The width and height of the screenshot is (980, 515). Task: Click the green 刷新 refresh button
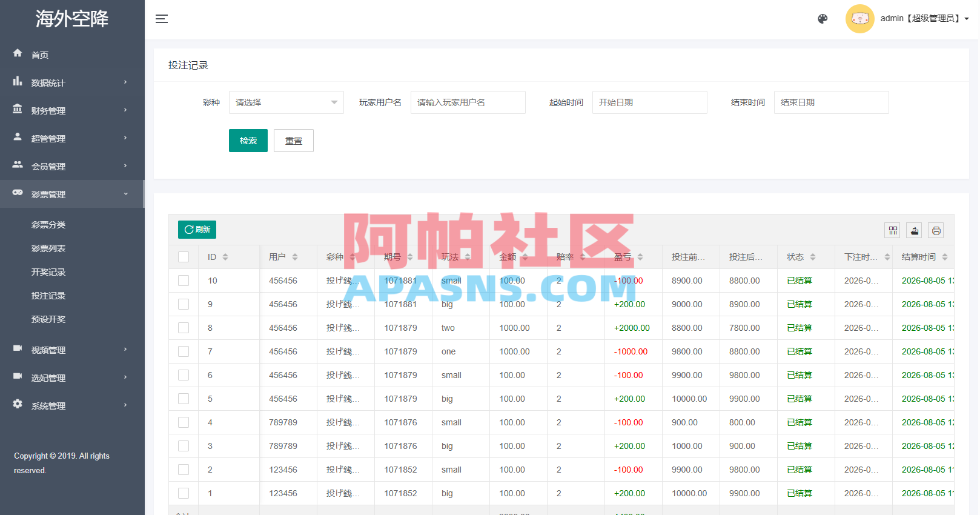click(x=197, y=230)
